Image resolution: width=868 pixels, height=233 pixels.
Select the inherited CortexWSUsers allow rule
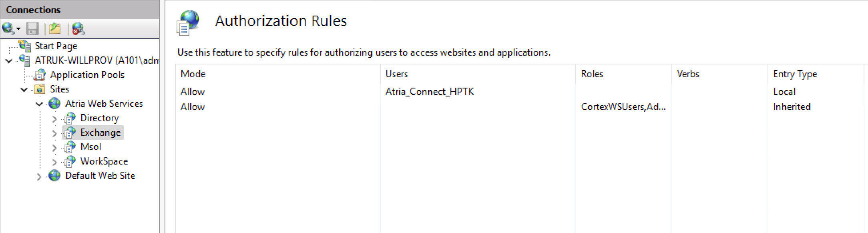point(623,107)
